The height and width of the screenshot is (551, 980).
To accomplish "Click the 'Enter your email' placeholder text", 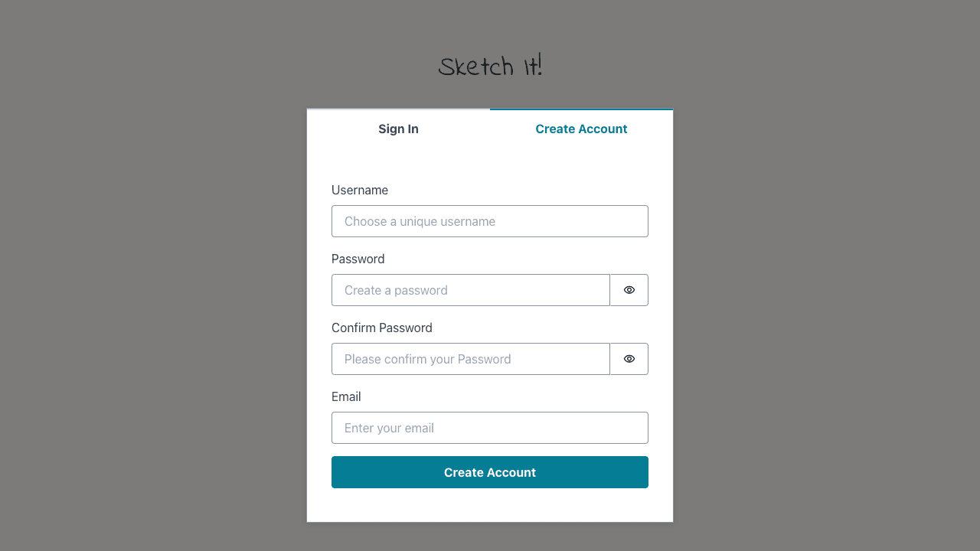I will (389, 428).
